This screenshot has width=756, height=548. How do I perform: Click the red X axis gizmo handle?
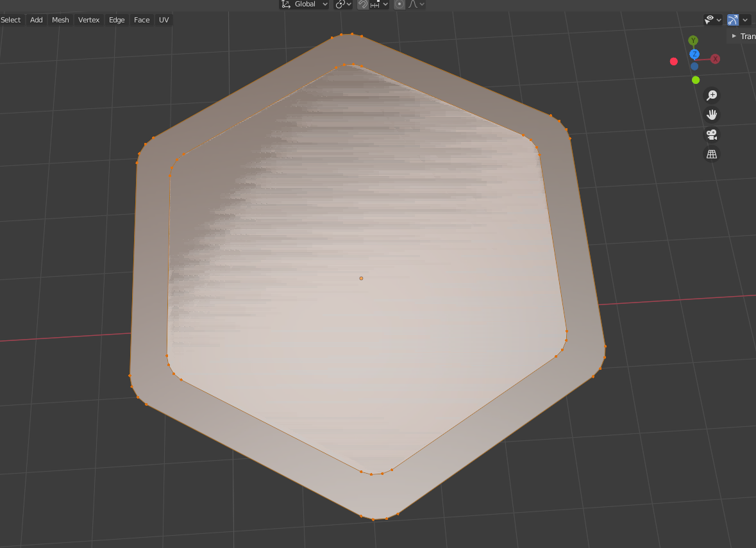pos(715,59)
